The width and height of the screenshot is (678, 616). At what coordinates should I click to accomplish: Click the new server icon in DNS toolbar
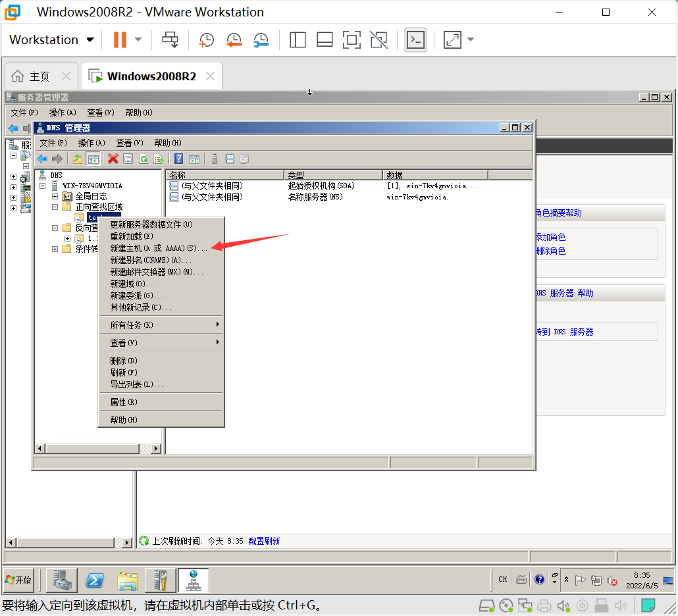pos(215,159)
